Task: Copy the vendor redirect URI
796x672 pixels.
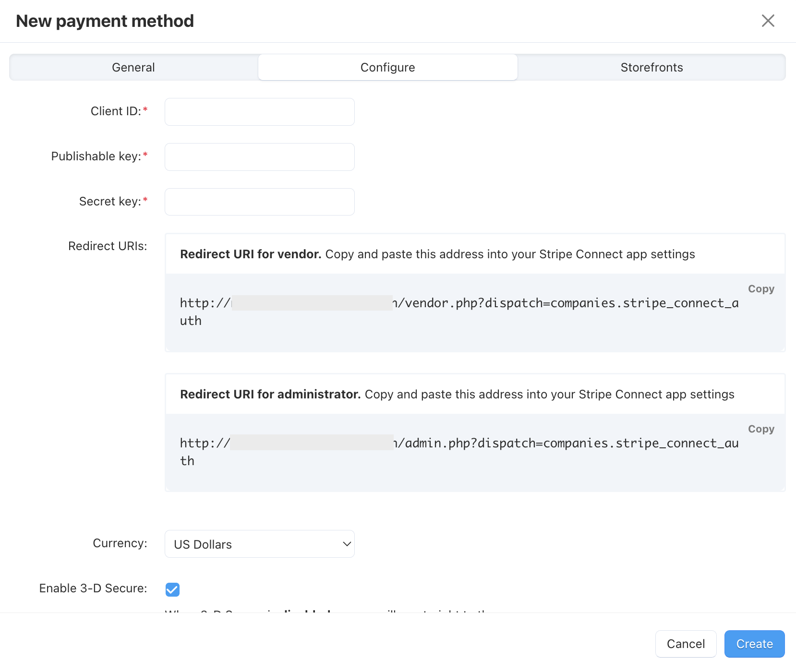Action: 761,289
